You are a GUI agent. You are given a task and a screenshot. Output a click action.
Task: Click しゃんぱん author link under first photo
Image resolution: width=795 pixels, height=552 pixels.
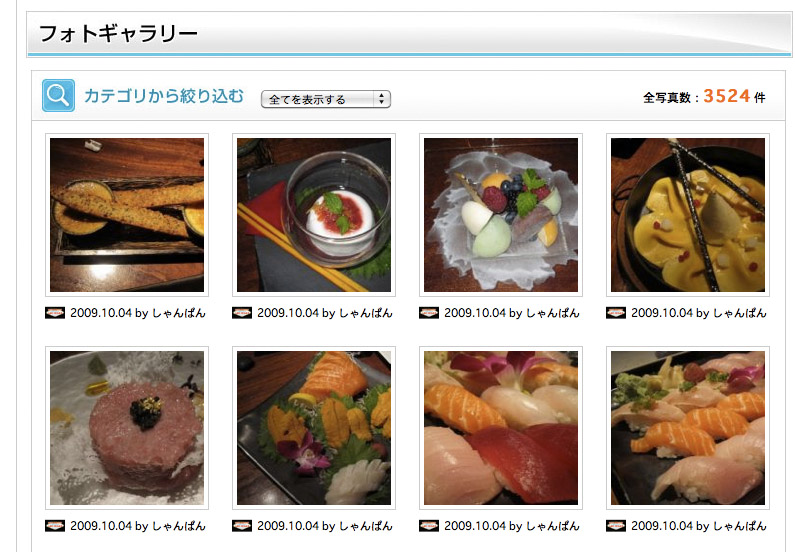point(179,313)
